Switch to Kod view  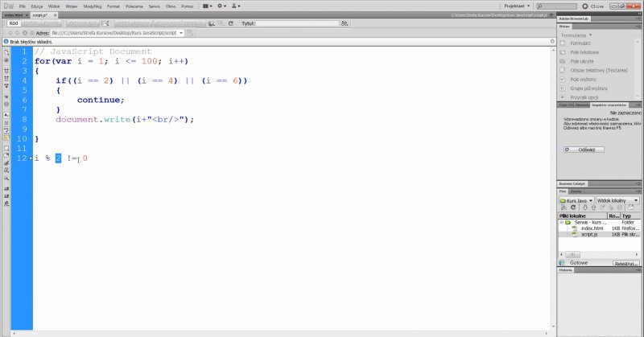[14, 23]
